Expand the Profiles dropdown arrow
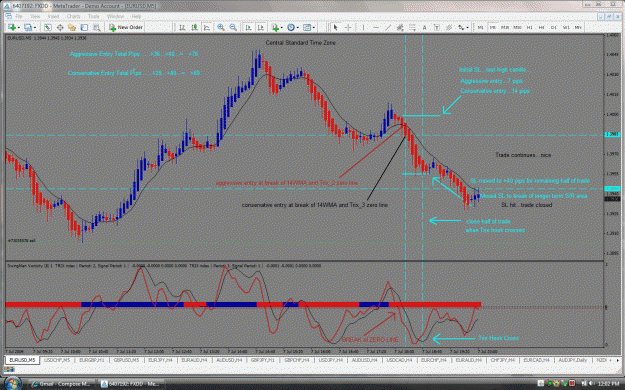The height and width of the screenshot is (390, 625). 35,27
